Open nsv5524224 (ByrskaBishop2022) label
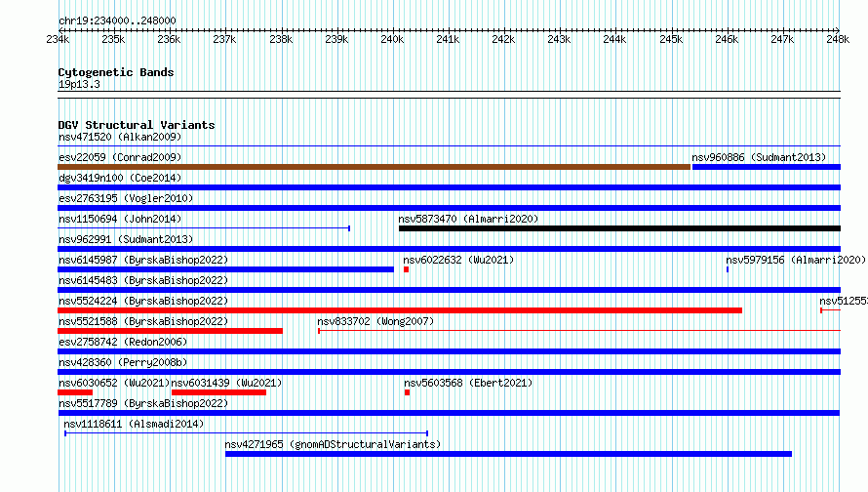Screen dimensions: 868x492 (x=143, y=301)
